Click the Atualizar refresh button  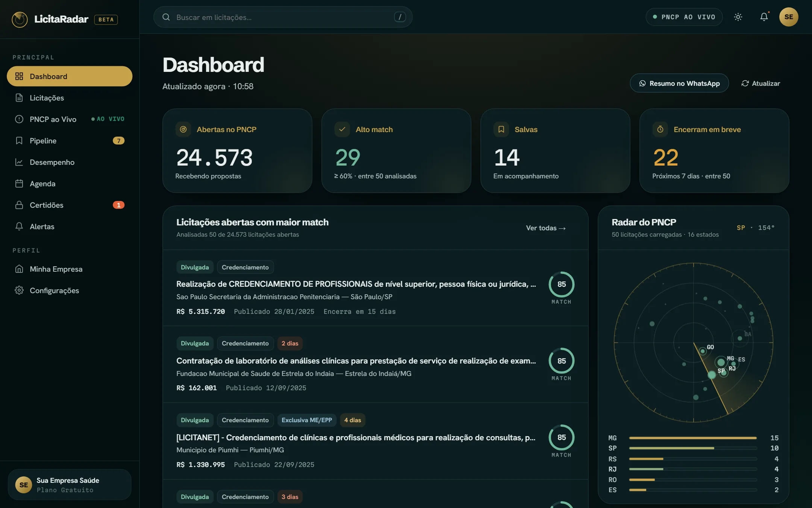pos(760,83)
